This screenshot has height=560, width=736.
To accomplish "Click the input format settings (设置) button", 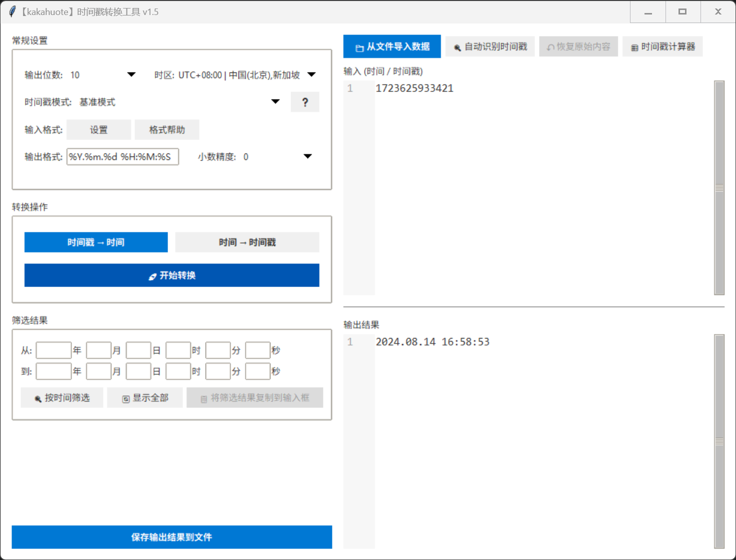I will click(x=98, y=130).
